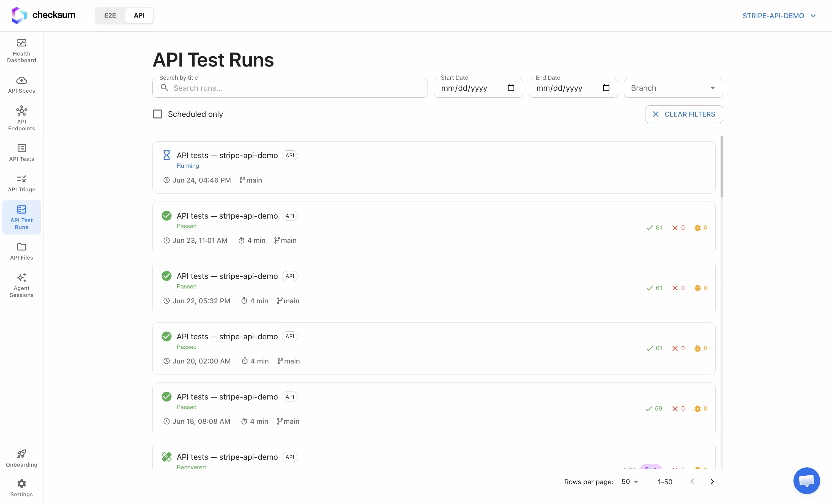Image resolution: width=832 pixels, height=504 pixels.
Task: Click hourglass icon of Running run
Action: [x=166, y=155]
